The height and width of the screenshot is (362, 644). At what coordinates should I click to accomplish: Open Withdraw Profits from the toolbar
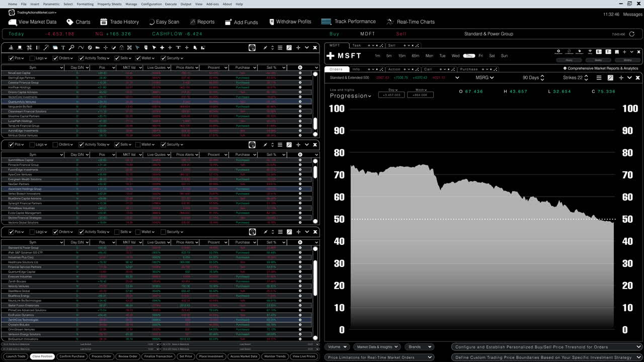pos(272,22)
